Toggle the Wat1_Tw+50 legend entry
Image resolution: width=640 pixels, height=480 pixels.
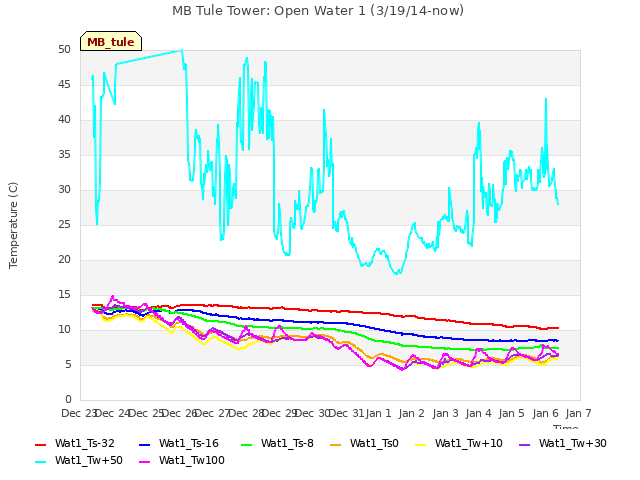point(79,460)
